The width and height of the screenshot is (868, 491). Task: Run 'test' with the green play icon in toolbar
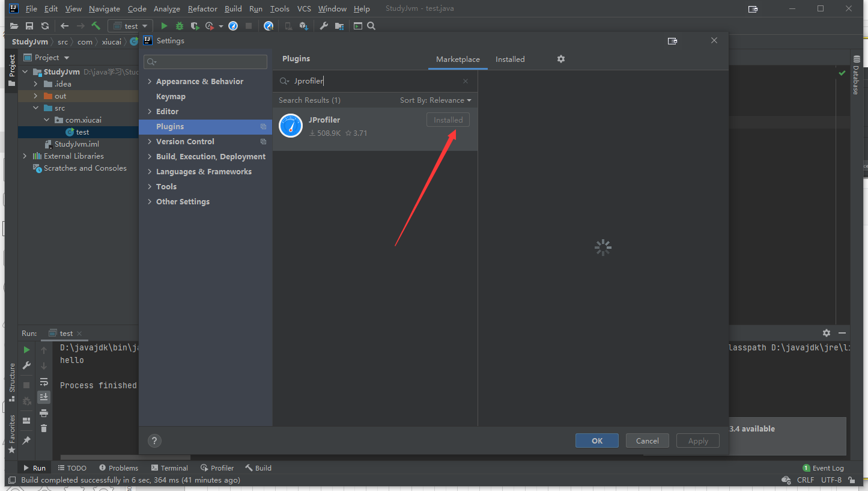click(164, 26)
